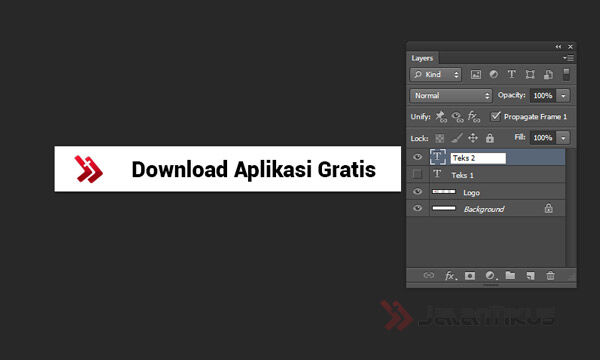Lock image pixels brush icon
Screen dimensions: 600x360
point(457,138)
